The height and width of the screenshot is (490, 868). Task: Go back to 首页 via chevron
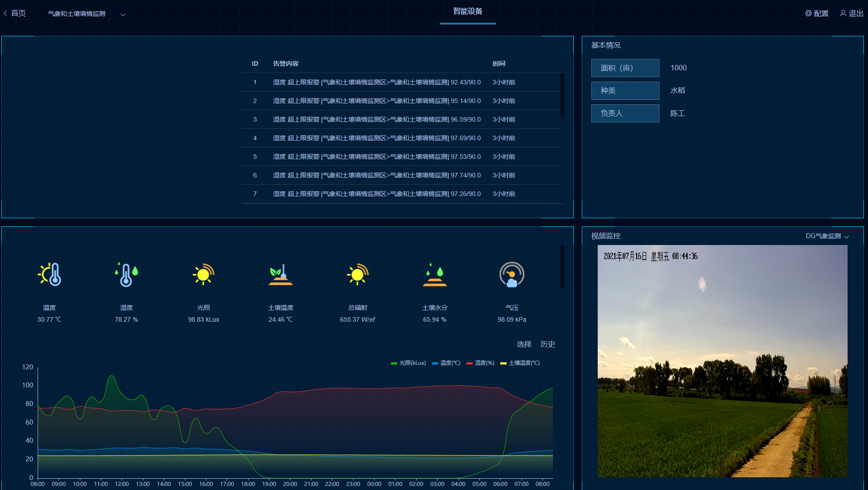[5, 14]
